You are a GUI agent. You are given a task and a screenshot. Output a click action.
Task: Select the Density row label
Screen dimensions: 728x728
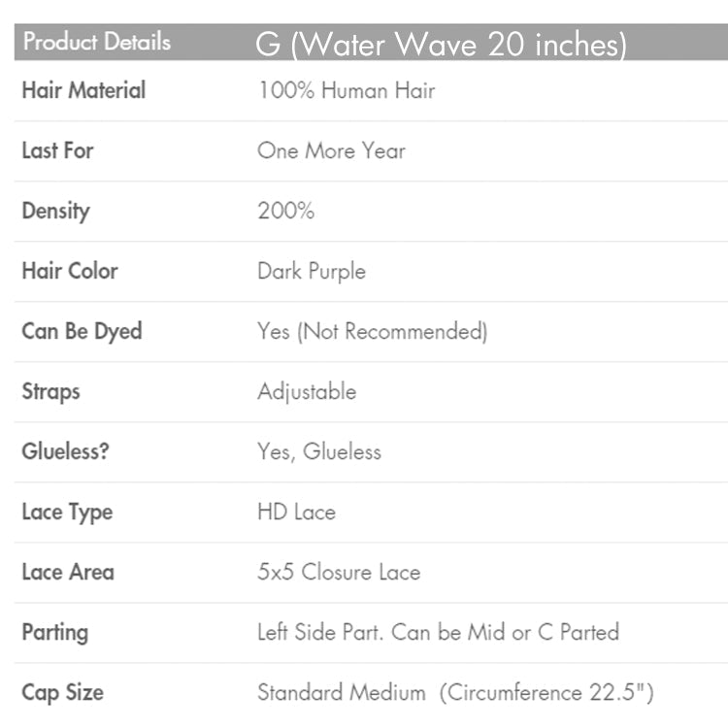click(x=55, y=211)
